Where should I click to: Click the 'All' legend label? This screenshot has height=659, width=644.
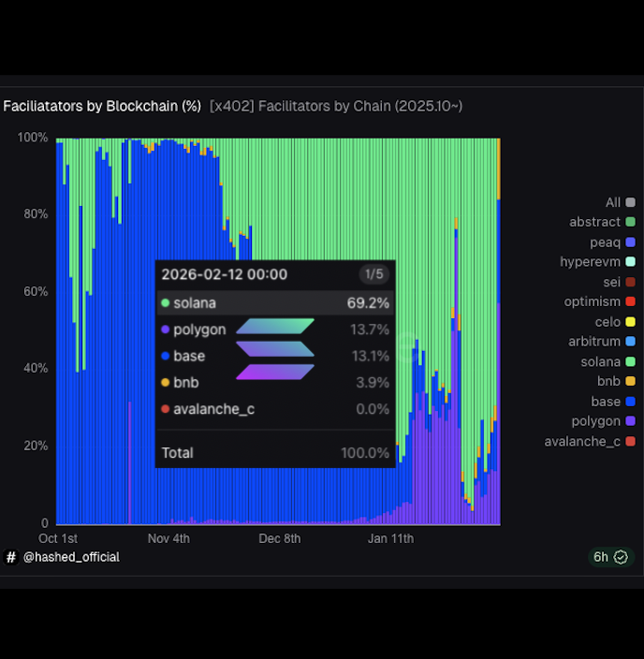[x=613, y=202]
